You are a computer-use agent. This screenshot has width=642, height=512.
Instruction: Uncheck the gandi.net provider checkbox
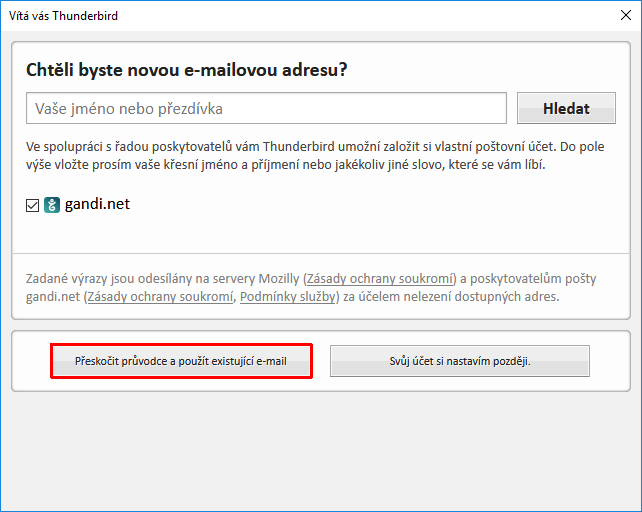[x=33, y=206]
